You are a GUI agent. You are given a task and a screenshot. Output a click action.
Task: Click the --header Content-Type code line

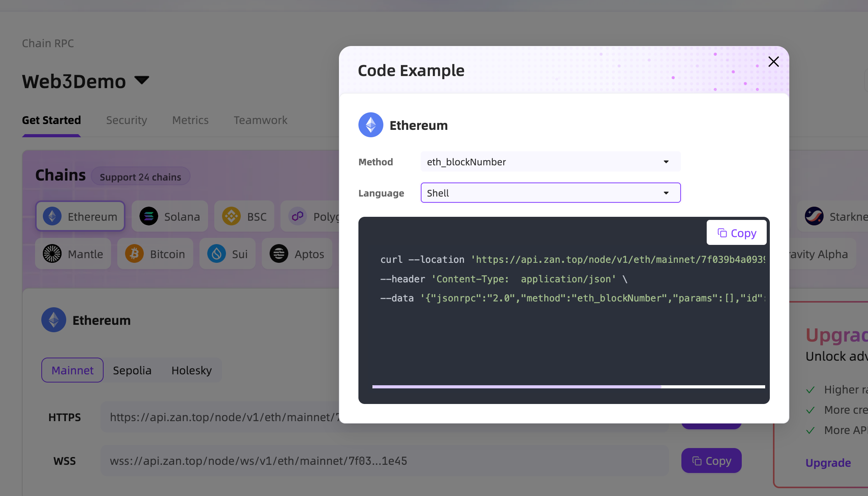click(504, 279)
